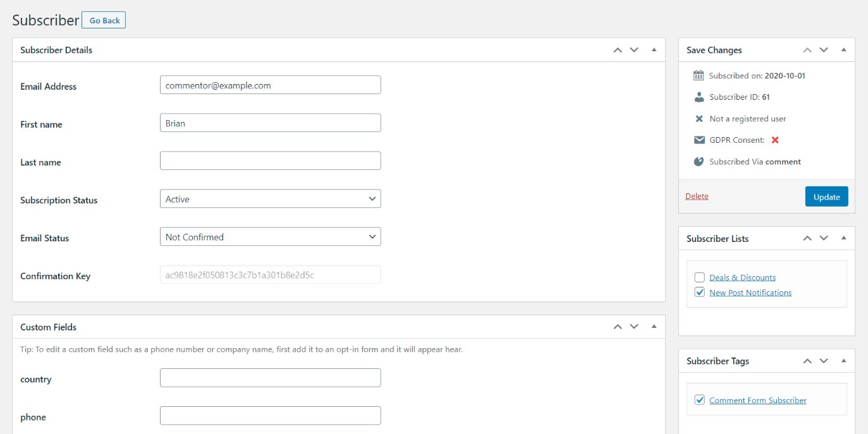This screenshot has height=434, width=868.
Task: Click the pie icon beside Subscribed Via
Action: click(x=699, y=162)
